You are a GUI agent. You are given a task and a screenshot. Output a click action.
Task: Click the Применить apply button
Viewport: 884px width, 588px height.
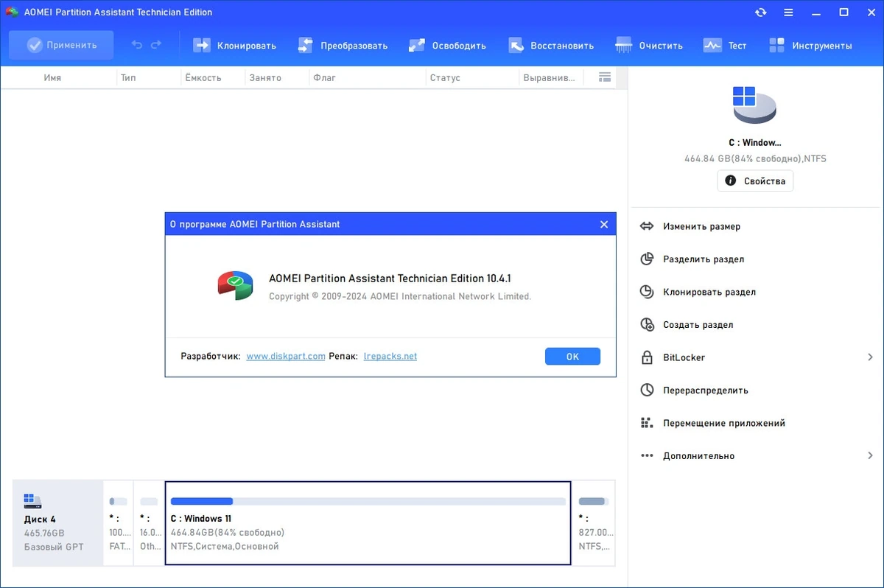(x=61, y=45)
